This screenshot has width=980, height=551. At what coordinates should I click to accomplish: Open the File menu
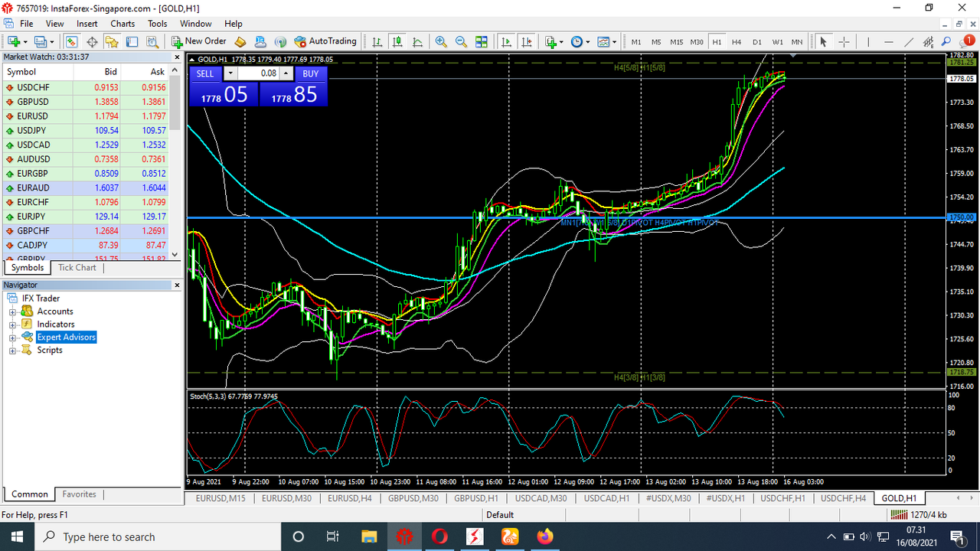(27, 24)
